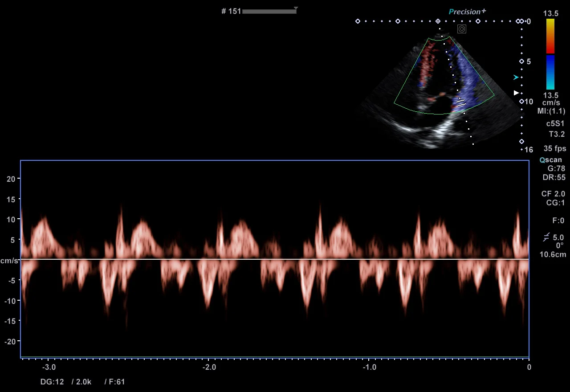Screen dimensions: 570x392
Task: Click the cine bar triangle marker
Action: (x=296, y=8)
